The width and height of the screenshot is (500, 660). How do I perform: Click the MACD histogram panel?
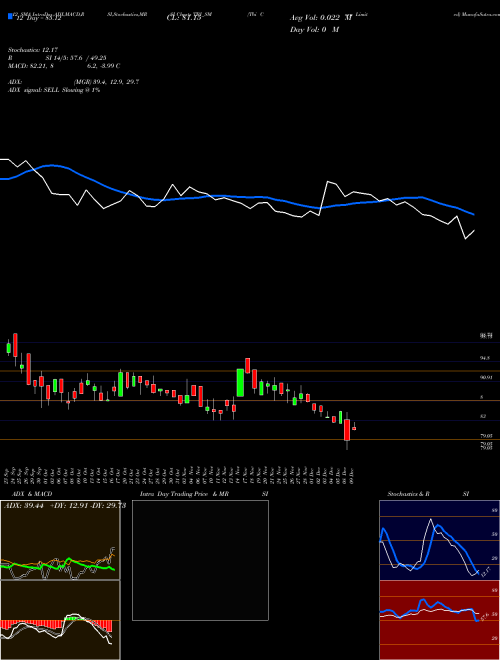tap(60, 620)
